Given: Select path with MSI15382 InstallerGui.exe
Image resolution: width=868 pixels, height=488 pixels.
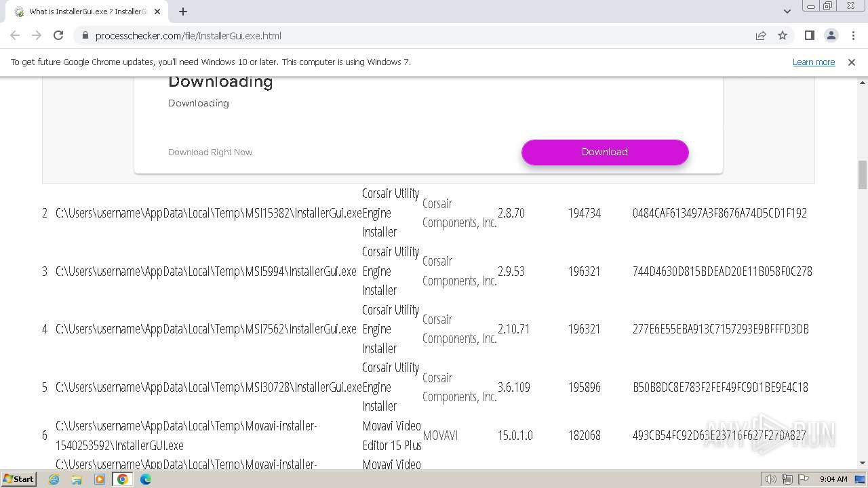Looking at the screenshot, I should 209,213.
